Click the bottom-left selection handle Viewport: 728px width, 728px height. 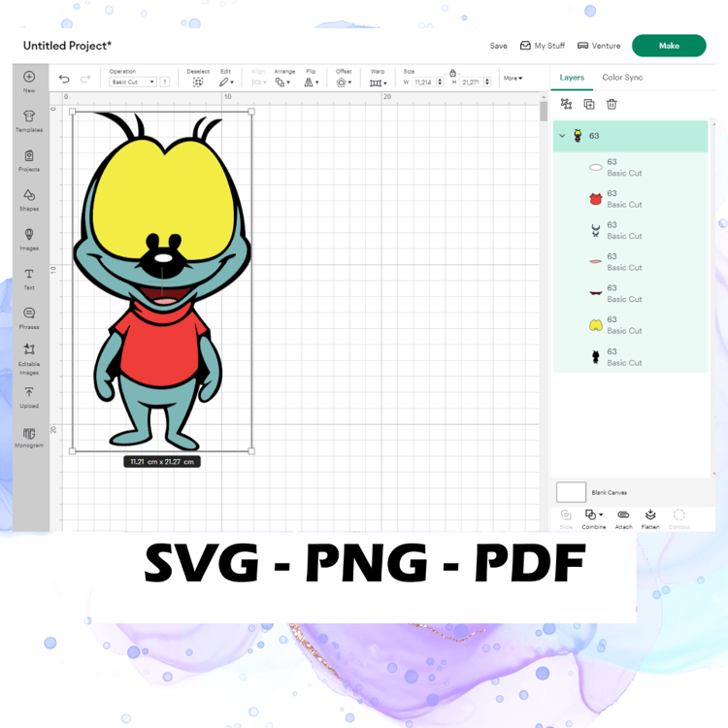coord(73,450)
